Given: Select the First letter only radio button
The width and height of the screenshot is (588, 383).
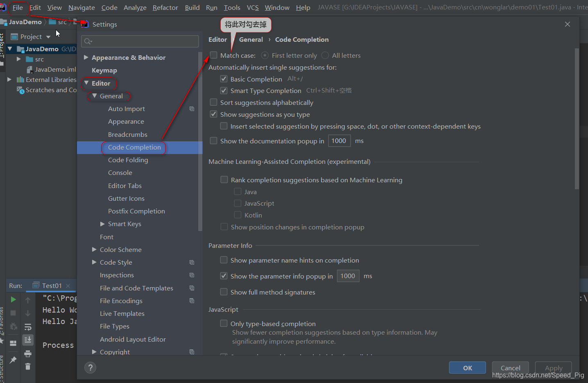Looking at the screenshot, I should pos(265,55).
